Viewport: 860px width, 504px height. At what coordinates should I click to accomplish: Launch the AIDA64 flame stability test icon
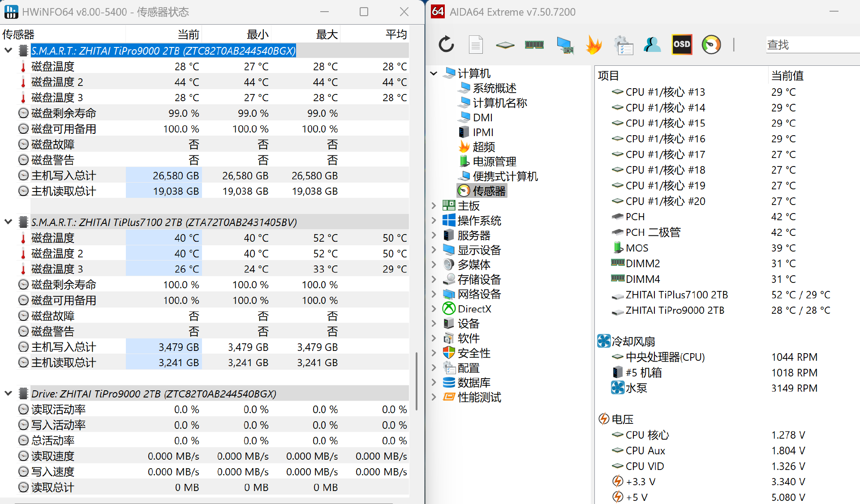(594, 44)
